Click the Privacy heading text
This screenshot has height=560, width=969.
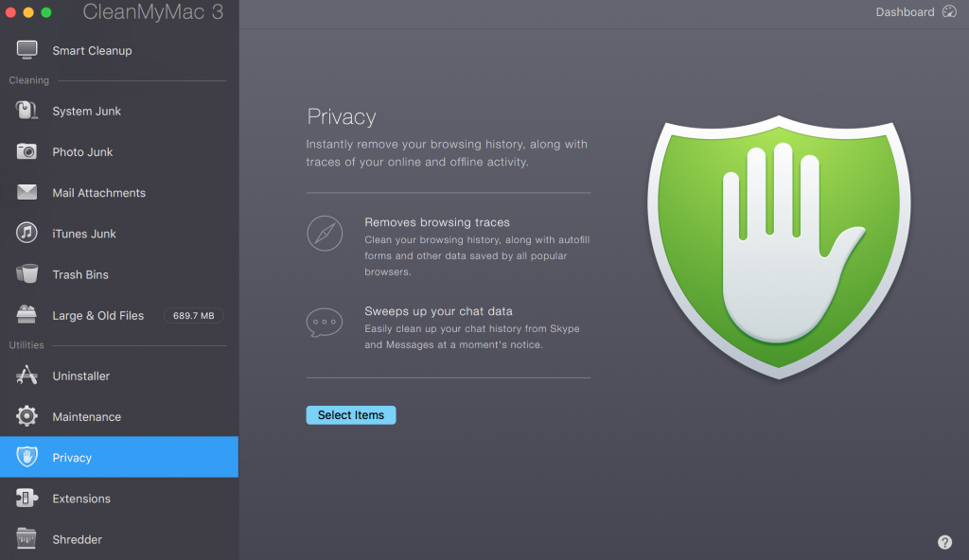341,116
